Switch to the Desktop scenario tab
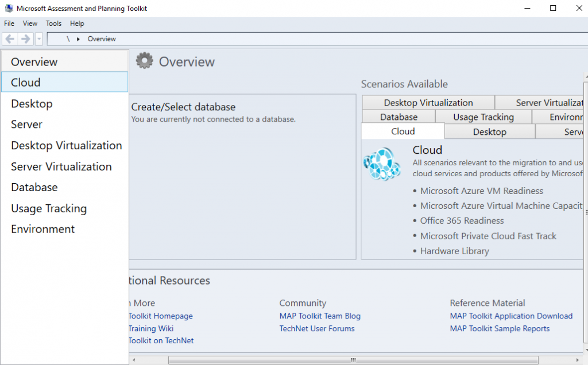The height and width of the screenshot is (365, 588). point(490,131)
